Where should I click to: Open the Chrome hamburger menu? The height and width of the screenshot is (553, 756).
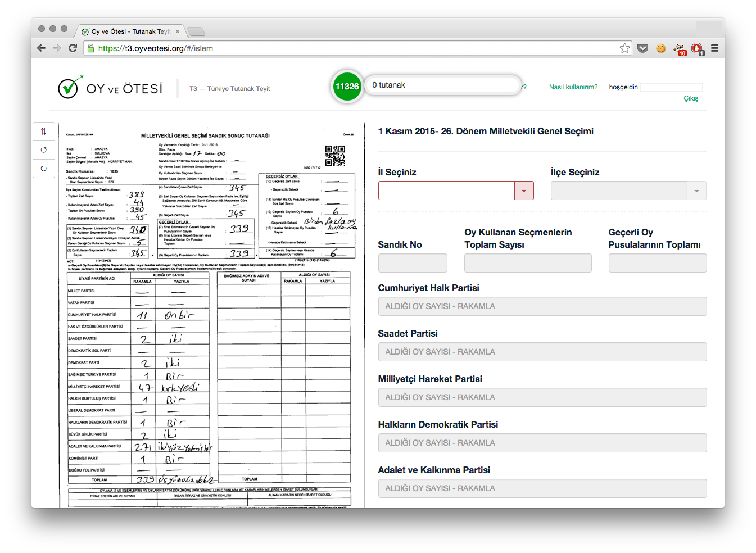click(x=715, y=48)
